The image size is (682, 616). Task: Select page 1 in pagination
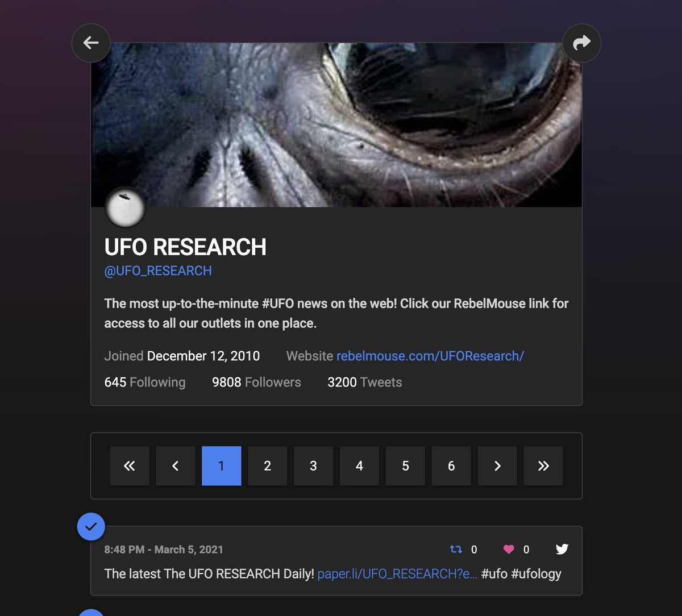(x=222, y=466)
